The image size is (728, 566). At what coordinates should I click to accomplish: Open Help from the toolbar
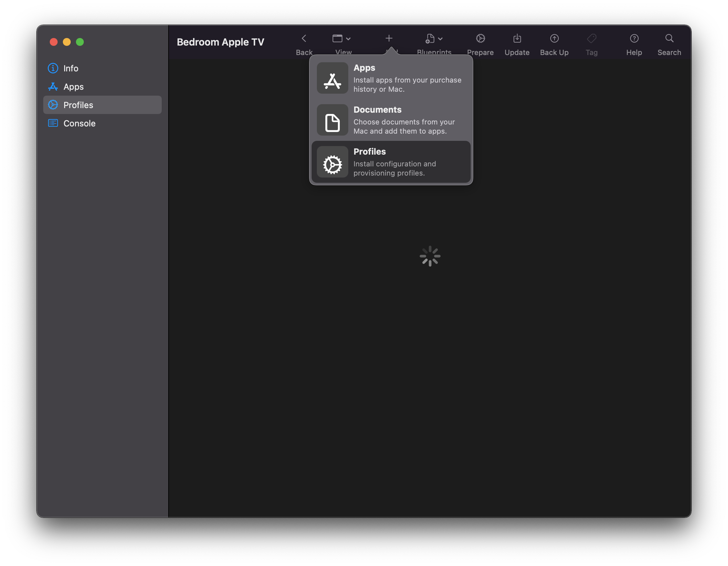(634, 39)
